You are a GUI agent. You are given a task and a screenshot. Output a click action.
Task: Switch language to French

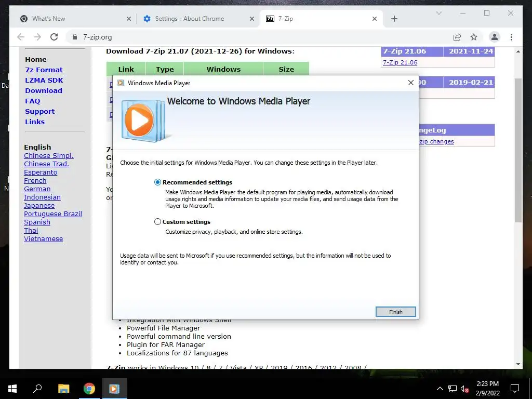pos(35,180)
